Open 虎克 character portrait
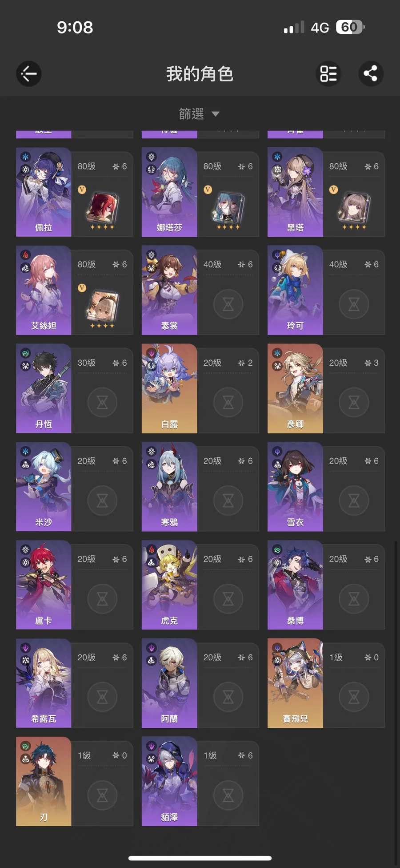The height and width of the screenshot is (868, 400). coord(169,585)
